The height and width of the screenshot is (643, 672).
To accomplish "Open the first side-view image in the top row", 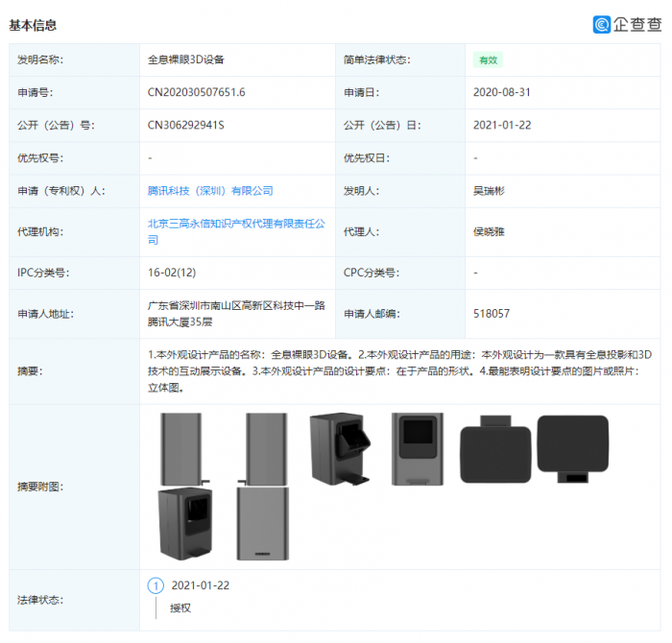I will pyautogui.click(x=183, y=448).
